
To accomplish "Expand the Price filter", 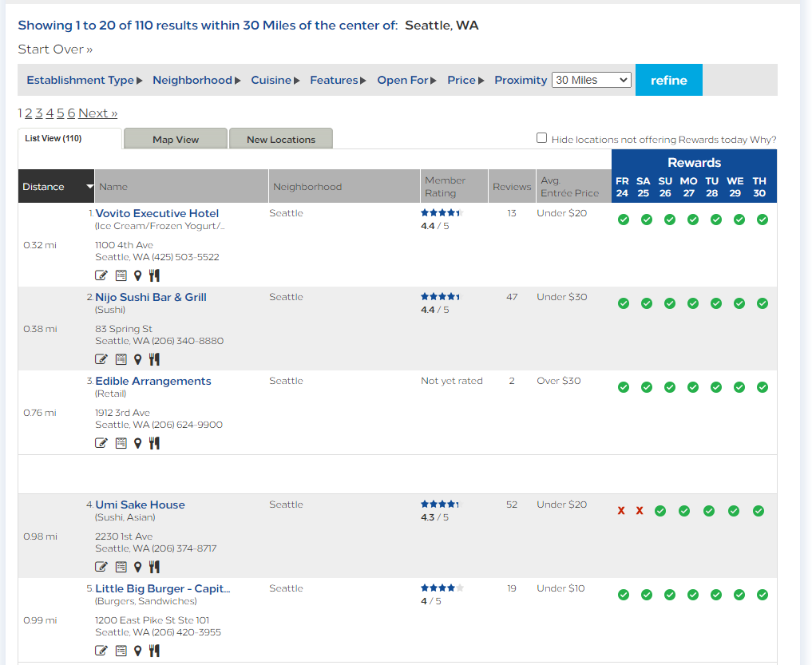I will (x=465, y=81).
